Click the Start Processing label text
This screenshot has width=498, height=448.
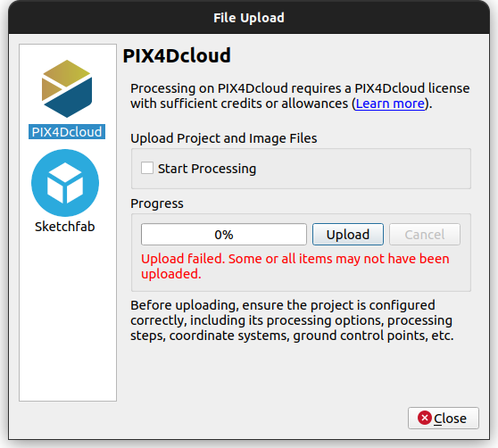[207, 169]
